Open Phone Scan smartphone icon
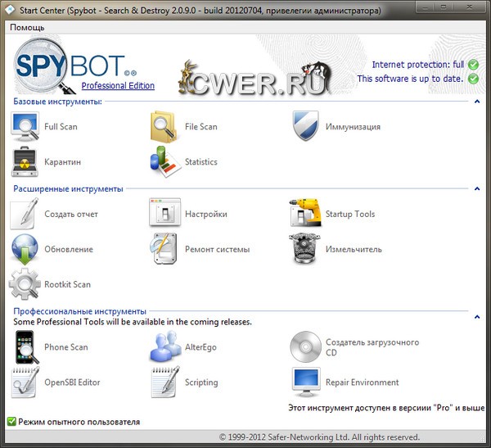Screen dimensions: 491x448 pyautogui.click(x=27, y=347)
